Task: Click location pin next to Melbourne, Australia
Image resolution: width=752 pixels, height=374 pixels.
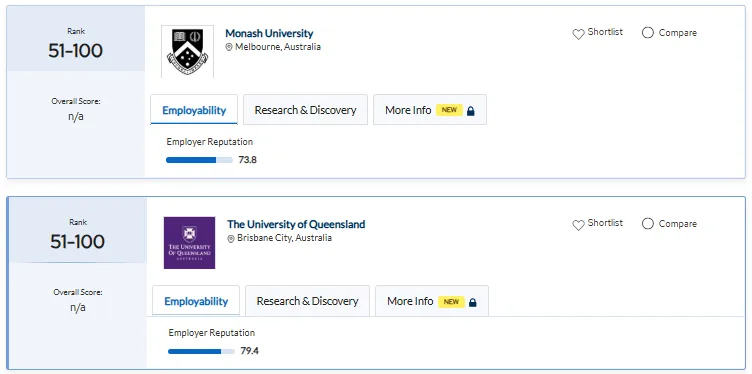Action: [229, 47]
